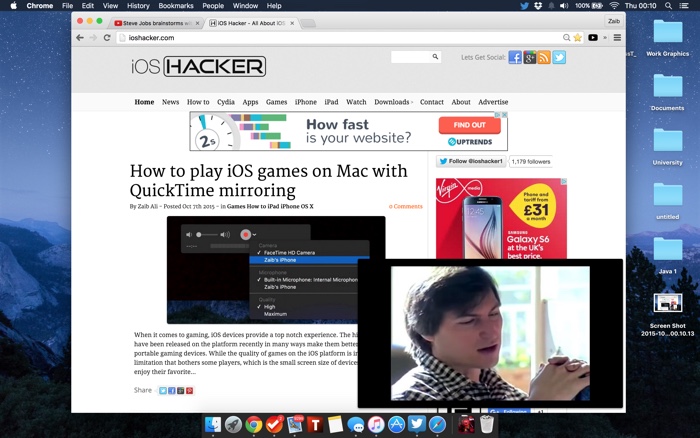Close the iOS Hacker tab
700x438 pixels.
coord(292,23)
